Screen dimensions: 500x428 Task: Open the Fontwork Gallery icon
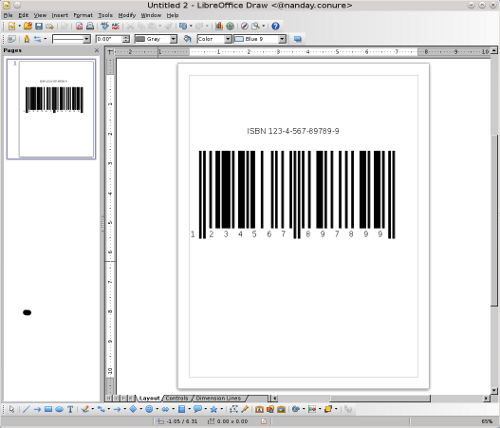pos(259,409)
